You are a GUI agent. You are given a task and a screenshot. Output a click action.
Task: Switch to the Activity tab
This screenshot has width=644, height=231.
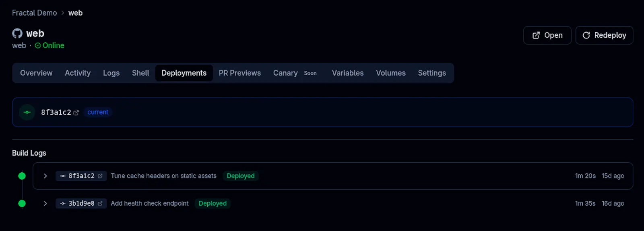coord(78,73)
